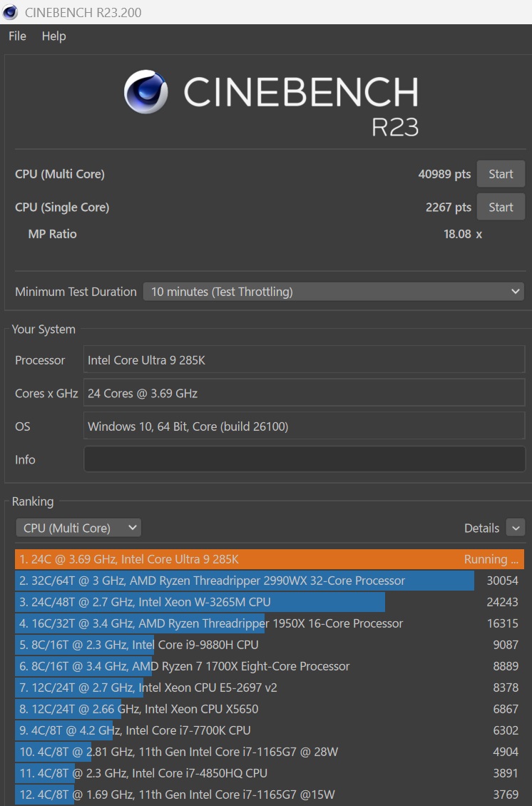The width and height of the screenshot is (532, 806).
Task: Open the CPU (Multi Core) ranking dropdown
Action: click(78, 528)
